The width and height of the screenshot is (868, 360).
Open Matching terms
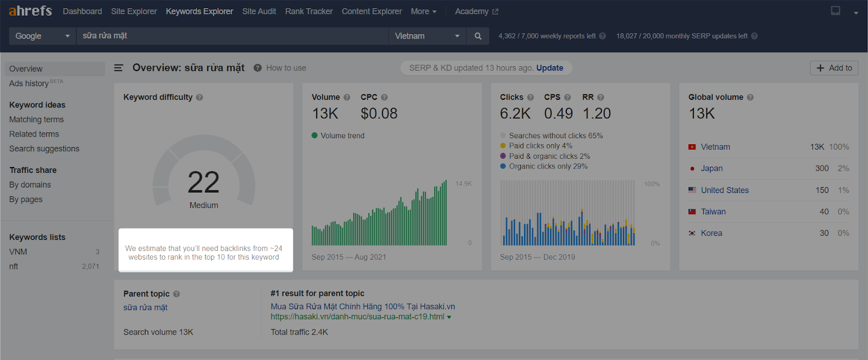36,119
